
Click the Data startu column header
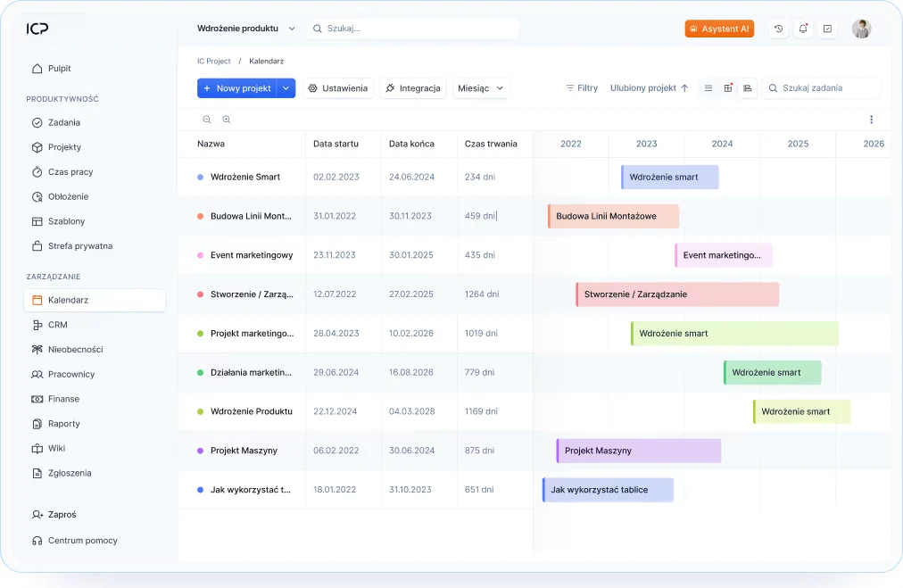(x=336, y=144)
